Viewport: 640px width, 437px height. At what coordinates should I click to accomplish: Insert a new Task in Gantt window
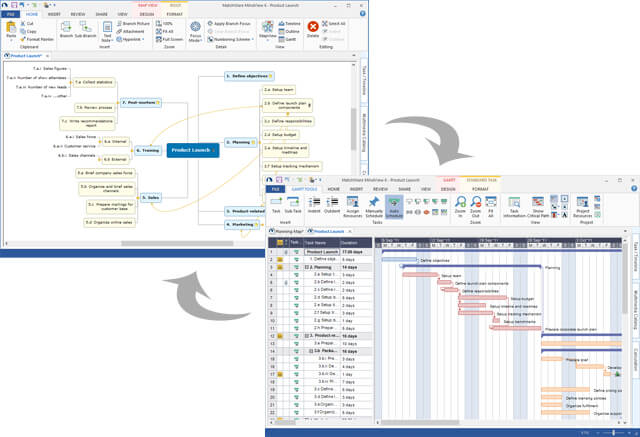(x=276, y=205)
